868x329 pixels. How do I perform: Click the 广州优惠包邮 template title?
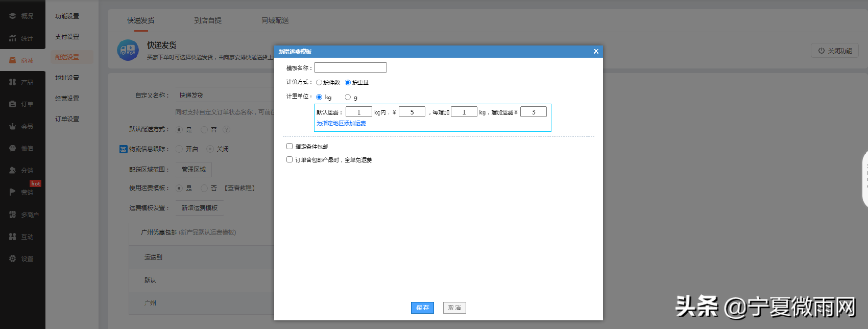coord(159,232)
